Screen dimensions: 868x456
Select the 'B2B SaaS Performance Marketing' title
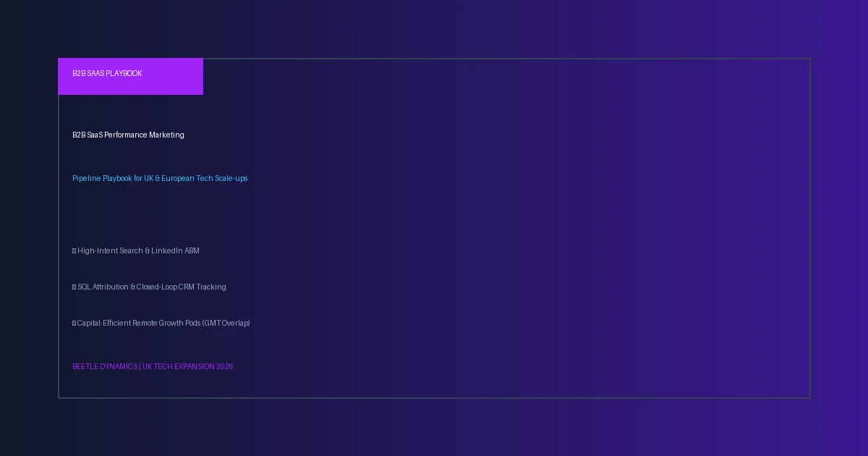(128, 135)
